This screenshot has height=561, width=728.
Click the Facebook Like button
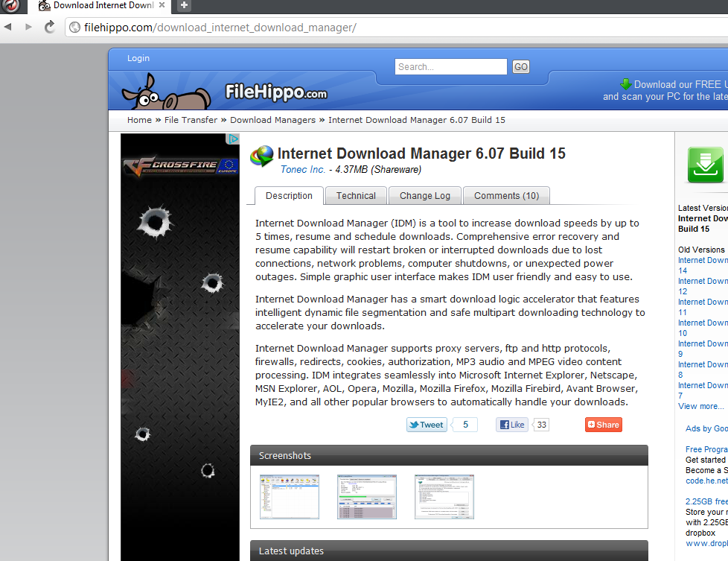click(511, 425)
